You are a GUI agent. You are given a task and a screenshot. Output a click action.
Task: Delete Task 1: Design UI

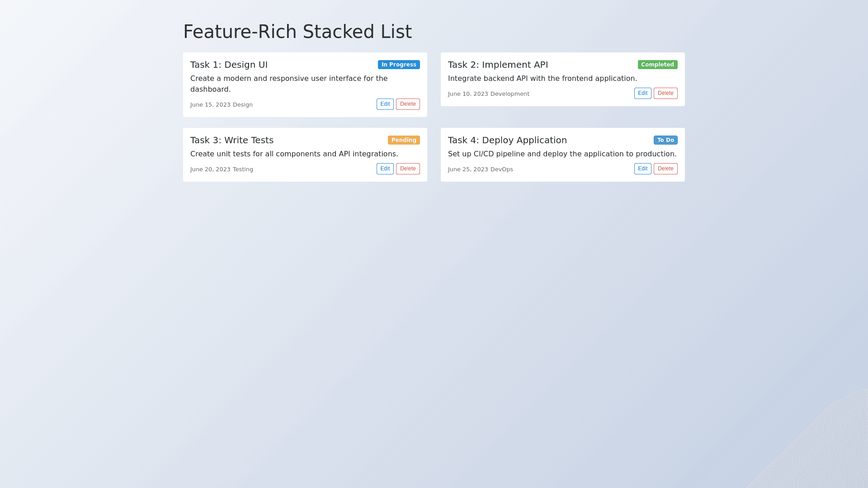(408, 104)
